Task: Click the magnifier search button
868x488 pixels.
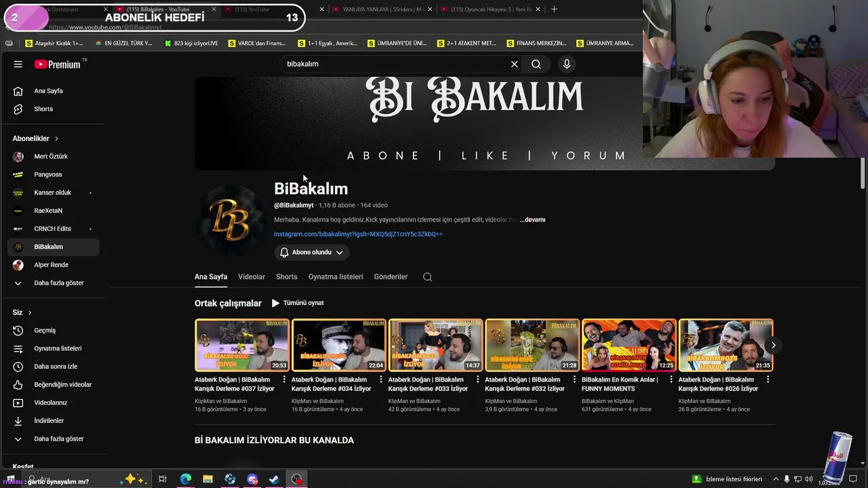Action: click(536, 64)
